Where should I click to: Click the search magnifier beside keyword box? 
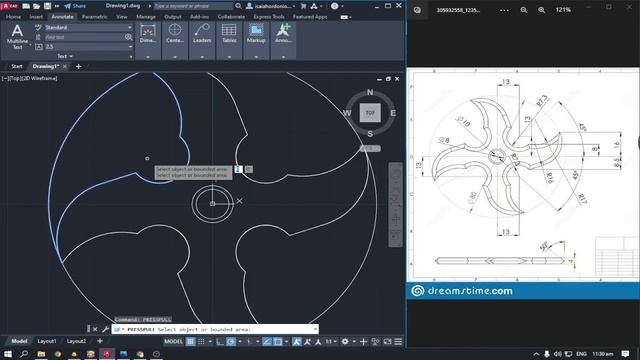click(238, 6)
